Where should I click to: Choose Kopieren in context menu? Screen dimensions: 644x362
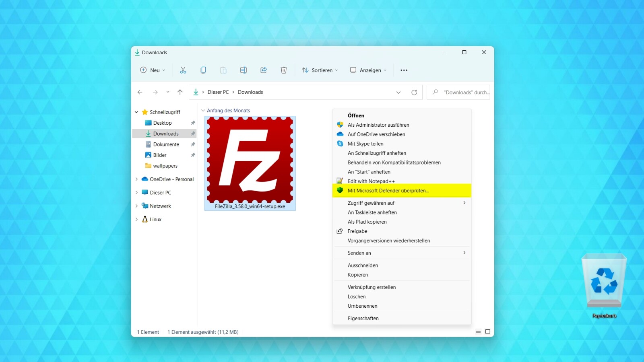click(402, 275)
